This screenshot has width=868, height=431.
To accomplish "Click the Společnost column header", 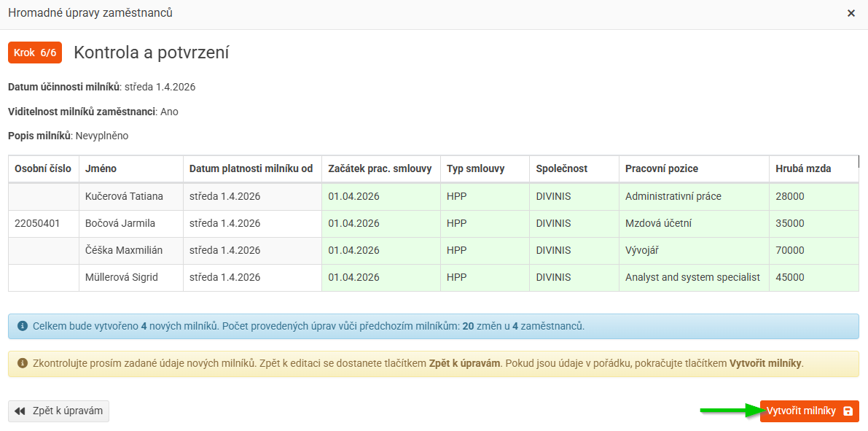I will pyautogui.click(x=561, y=168).
